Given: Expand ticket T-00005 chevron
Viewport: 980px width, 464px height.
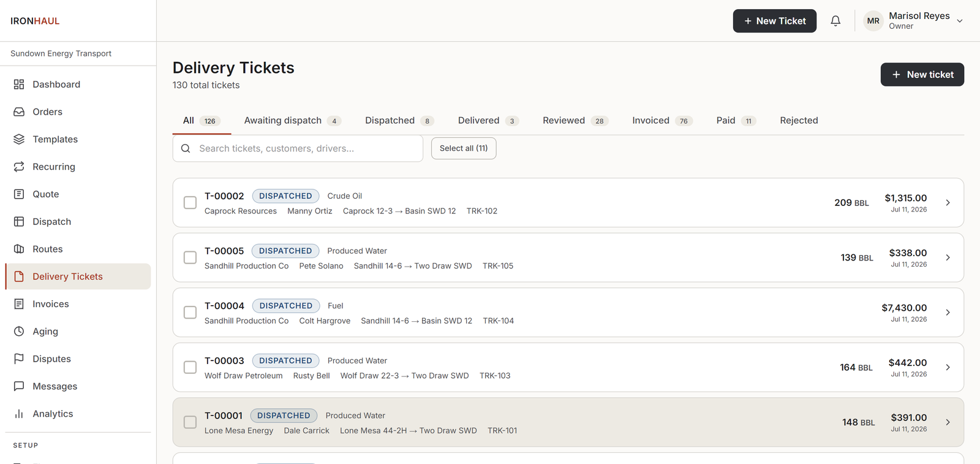Looking at the screenshot, I should 948,257.
